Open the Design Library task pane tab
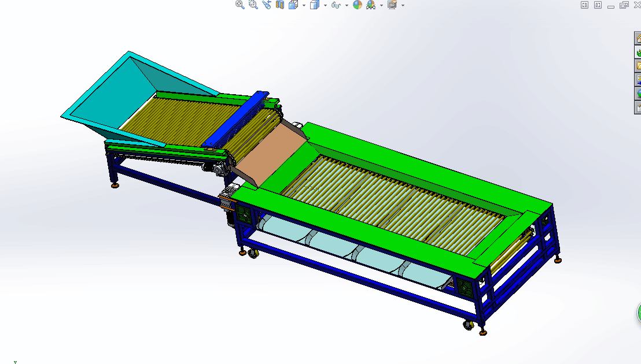This screenshot has height=364, width=641. pos(638,53)
